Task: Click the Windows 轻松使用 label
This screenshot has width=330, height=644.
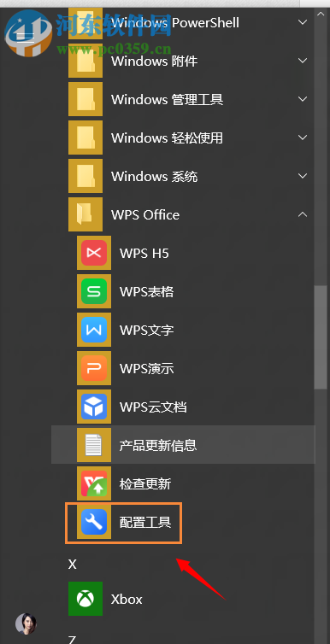Action: click(x=167, y=138)
